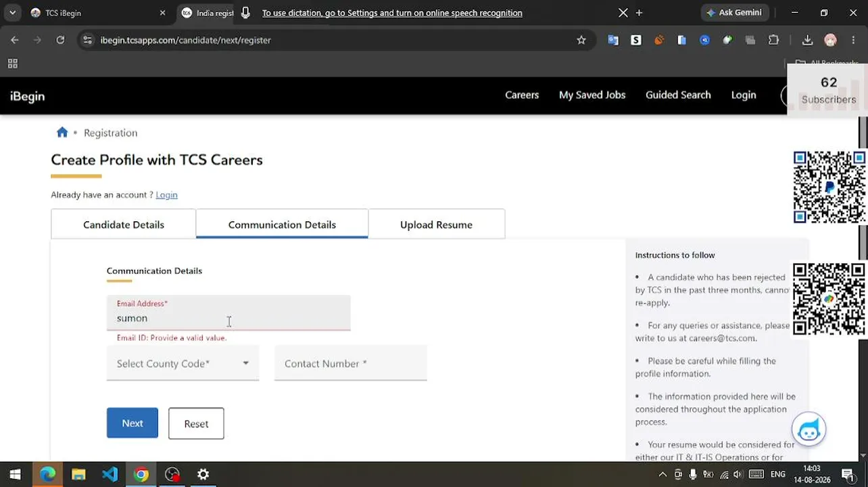Open the volume control in system tray

[738, 474]
